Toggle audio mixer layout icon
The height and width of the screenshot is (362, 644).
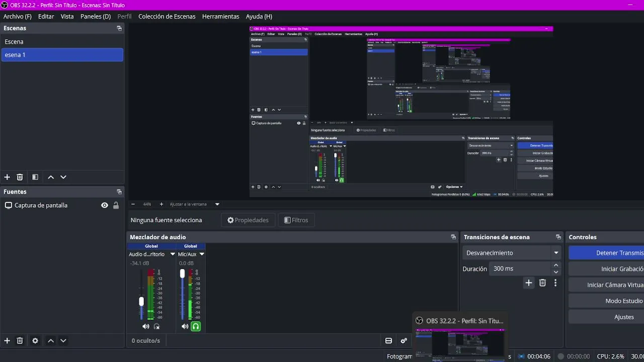pos(388,341)
